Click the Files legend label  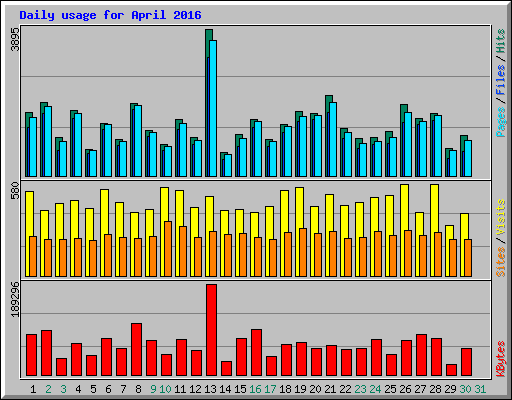click(501, 80)
